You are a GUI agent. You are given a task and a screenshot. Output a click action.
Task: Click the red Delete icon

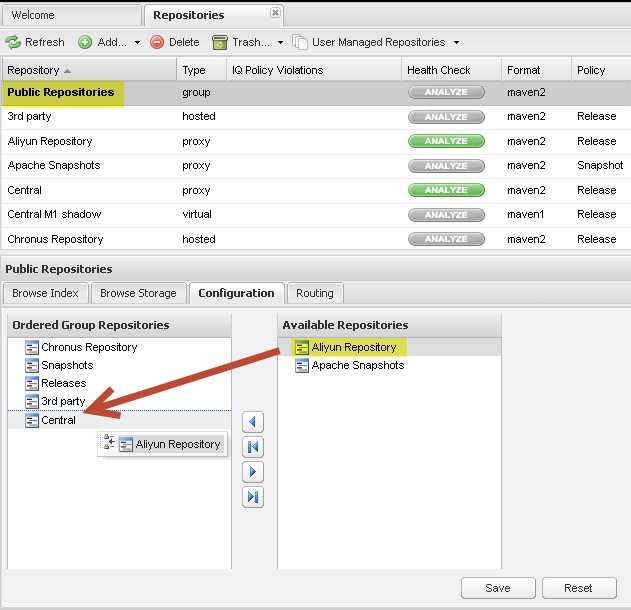(157, 42)
